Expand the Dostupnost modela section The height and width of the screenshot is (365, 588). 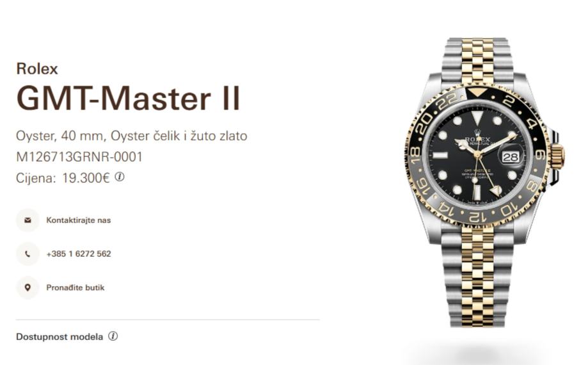click(60, 337)
